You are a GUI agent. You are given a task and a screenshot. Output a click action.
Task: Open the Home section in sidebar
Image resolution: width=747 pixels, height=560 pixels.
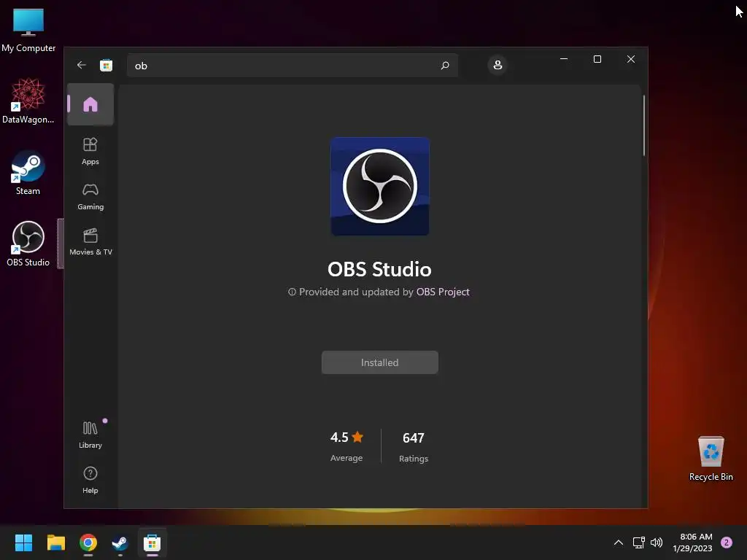(x=90, y=104)
